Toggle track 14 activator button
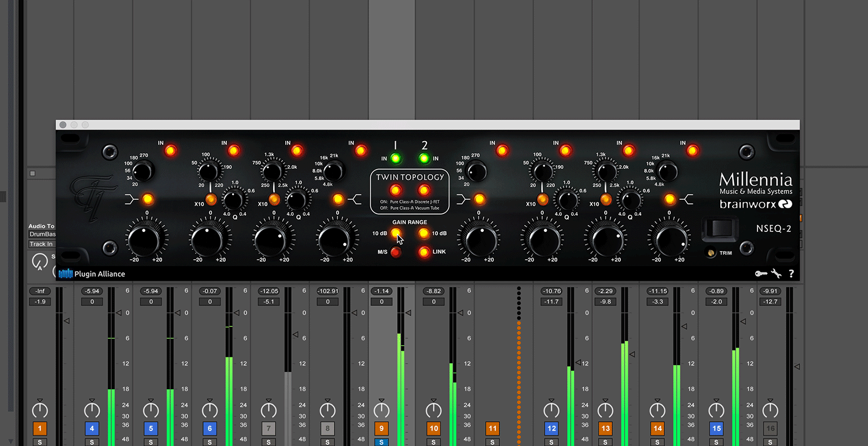Screen dimensions: 868x446 point(657,429)
